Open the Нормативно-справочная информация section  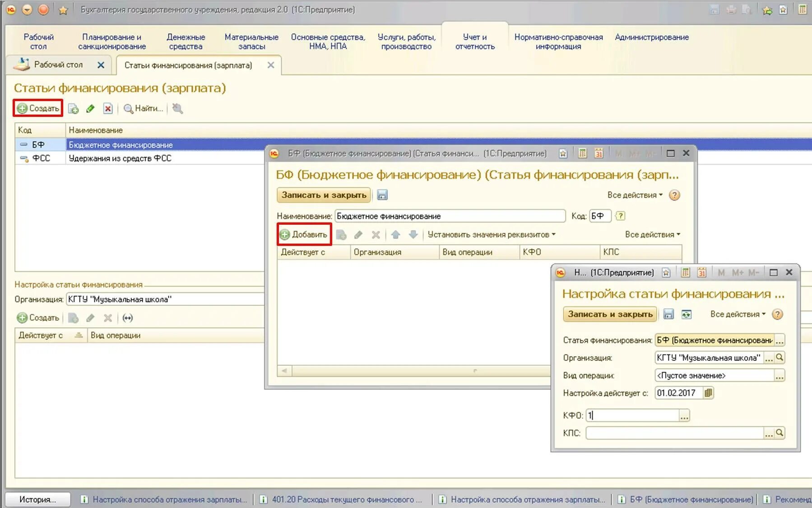point(558,42)
